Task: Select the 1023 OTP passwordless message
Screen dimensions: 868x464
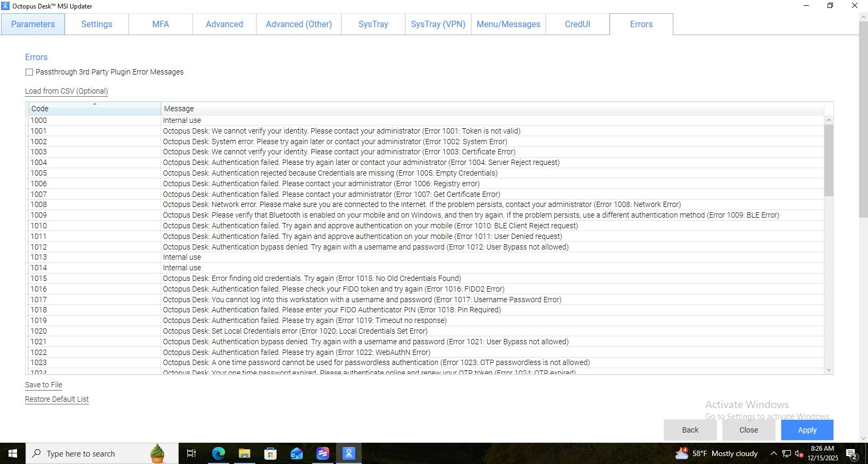Action: (x=377, y=362)
